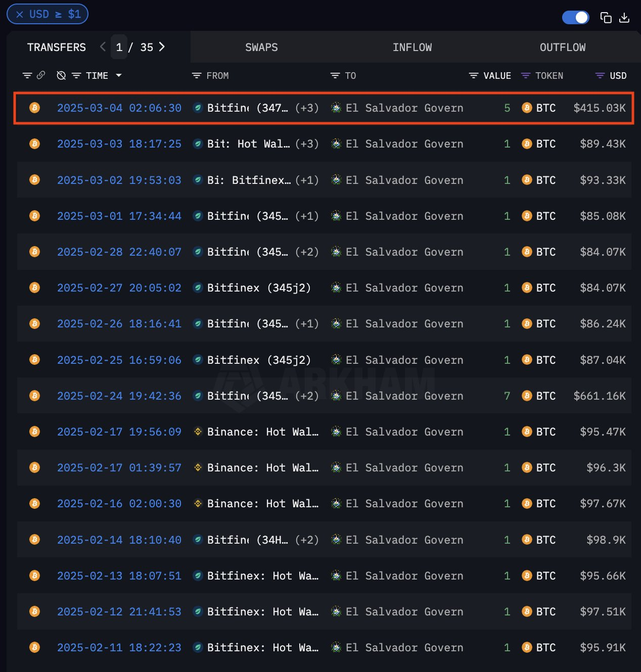The height and width of the screenshot is (672, 641).
Task: Click the FROM column filter icon
Action: click(x=197, y=76)
